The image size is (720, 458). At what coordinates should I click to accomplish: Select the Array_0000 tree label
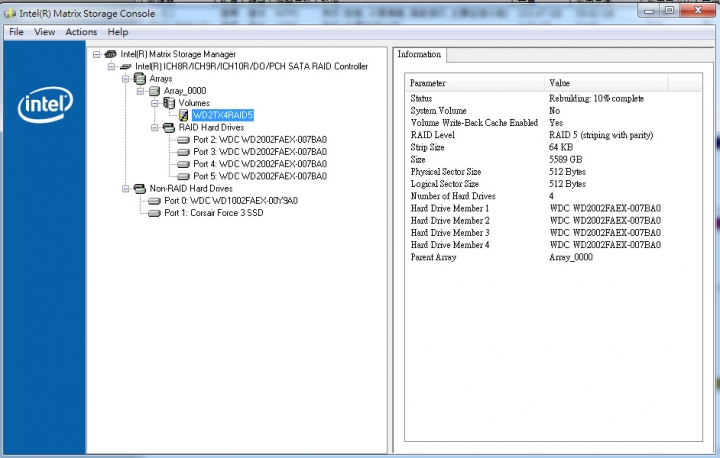185,91
